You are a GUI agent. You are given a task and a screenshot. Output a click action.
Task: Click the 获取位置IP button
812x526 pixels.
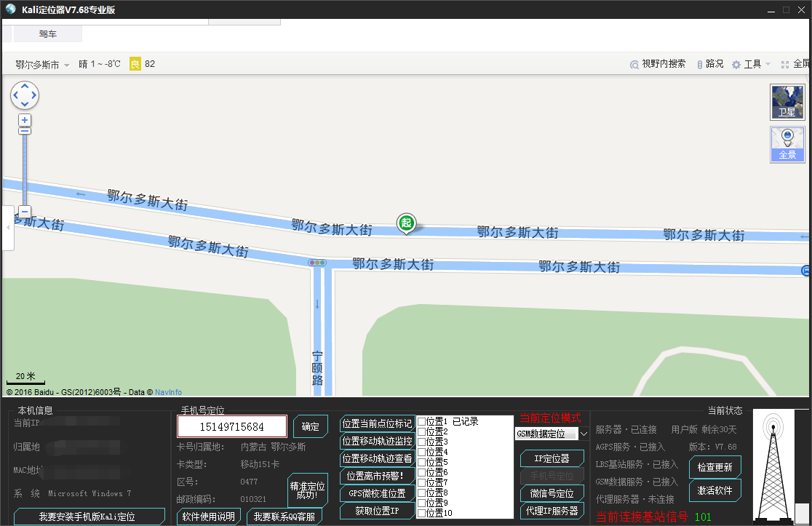click(377, 511)
